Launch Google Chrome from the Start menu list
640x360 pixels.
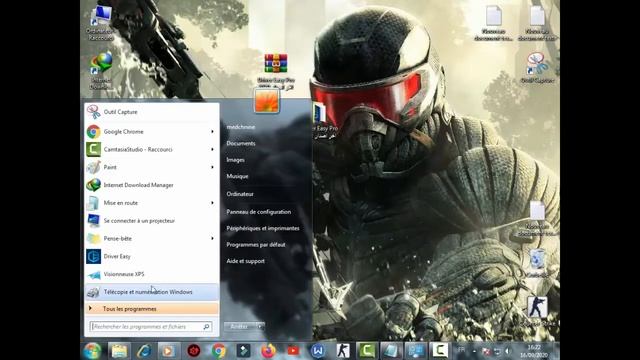coord(151,131)
